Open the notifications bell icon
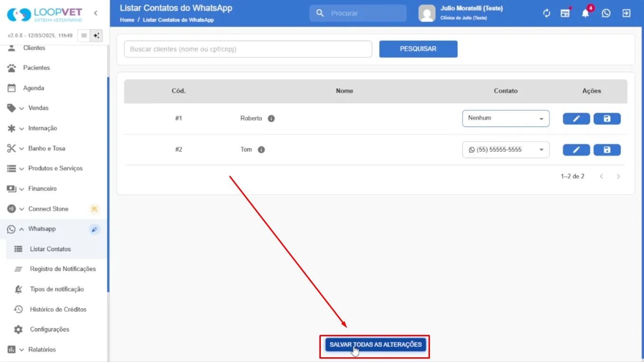The height and width of the screenshot is (362, 644). (x=586, y=13)
